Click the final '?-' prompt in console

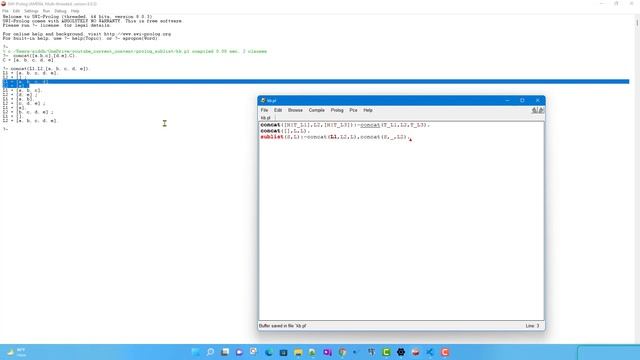5,129
